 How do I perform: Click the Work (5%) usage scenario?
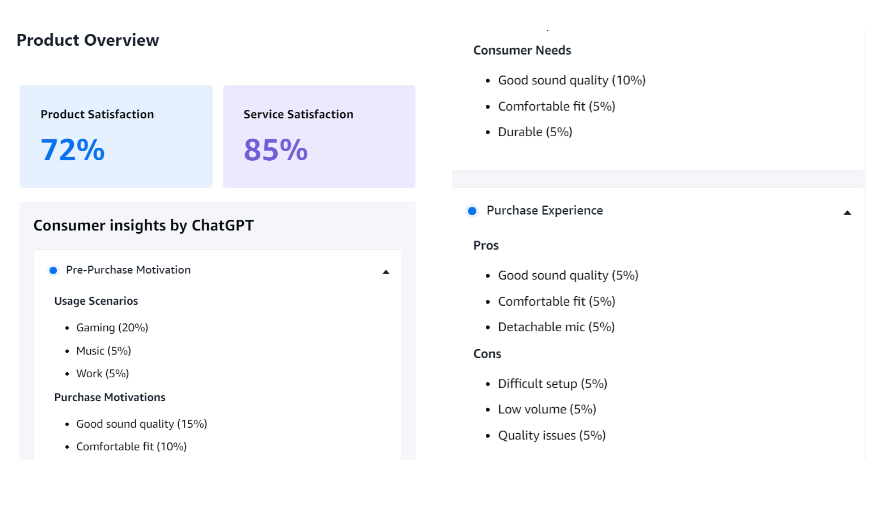point(102,374)
